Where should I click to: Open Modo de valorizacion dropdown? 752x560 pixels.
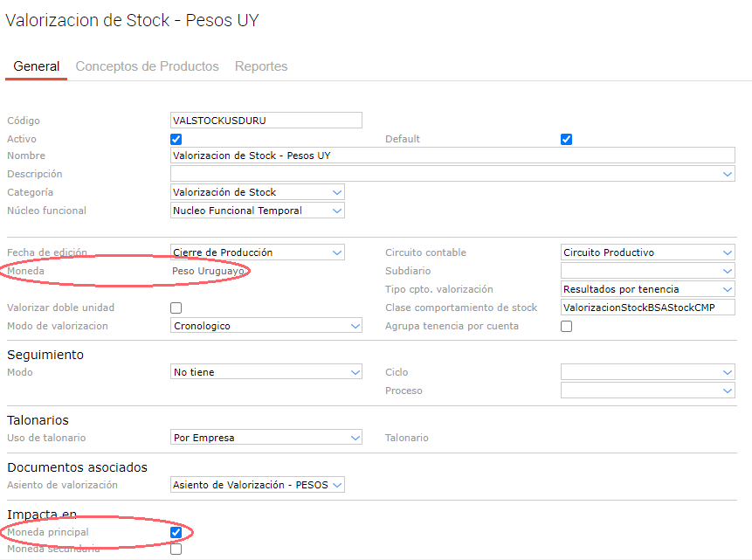coord(266,326)
